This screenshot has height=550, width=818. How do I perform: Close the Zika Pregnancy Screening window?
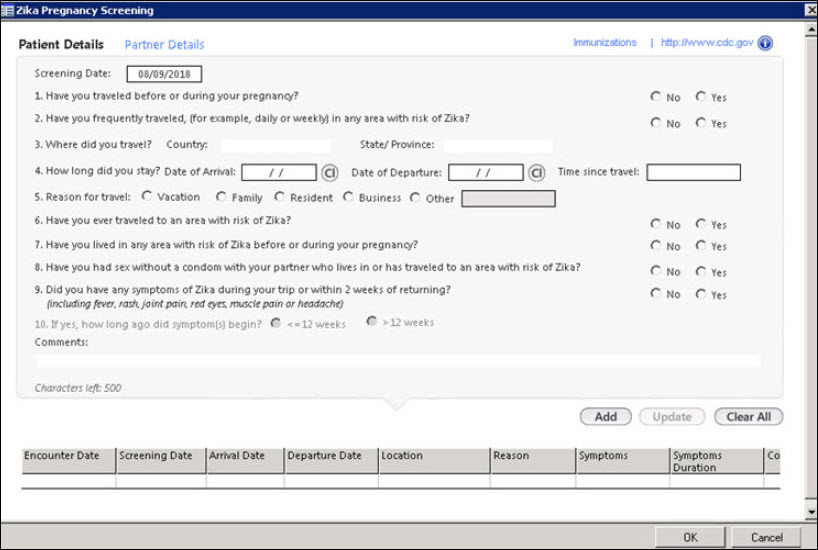coord(811,10)
